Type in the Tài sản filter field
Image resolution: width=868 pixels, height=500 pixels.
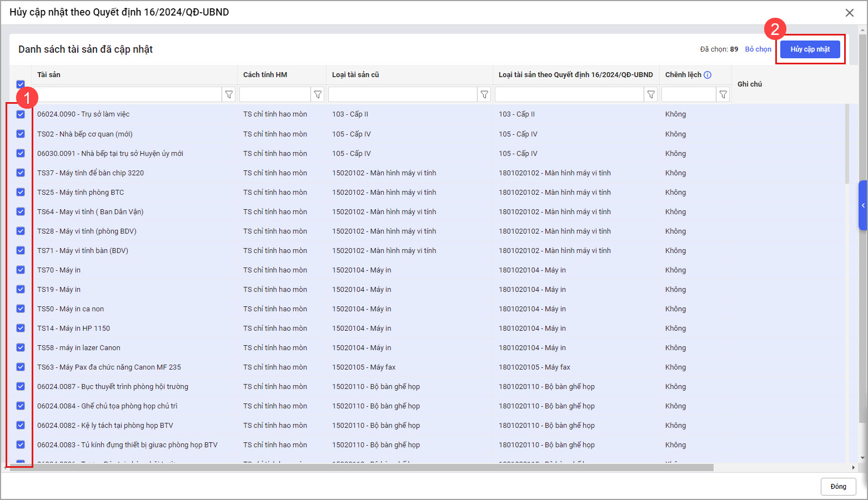(129, 95)
